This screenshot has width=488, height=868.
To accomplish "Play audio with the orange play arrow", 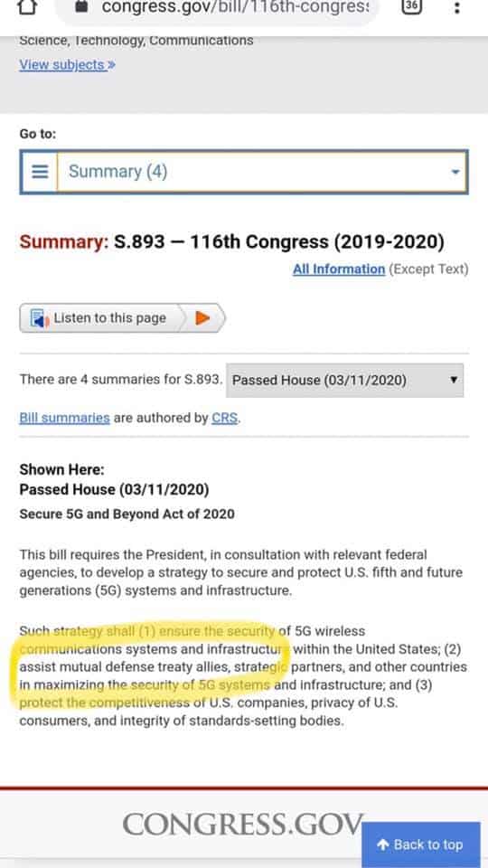I will point(203,317).
